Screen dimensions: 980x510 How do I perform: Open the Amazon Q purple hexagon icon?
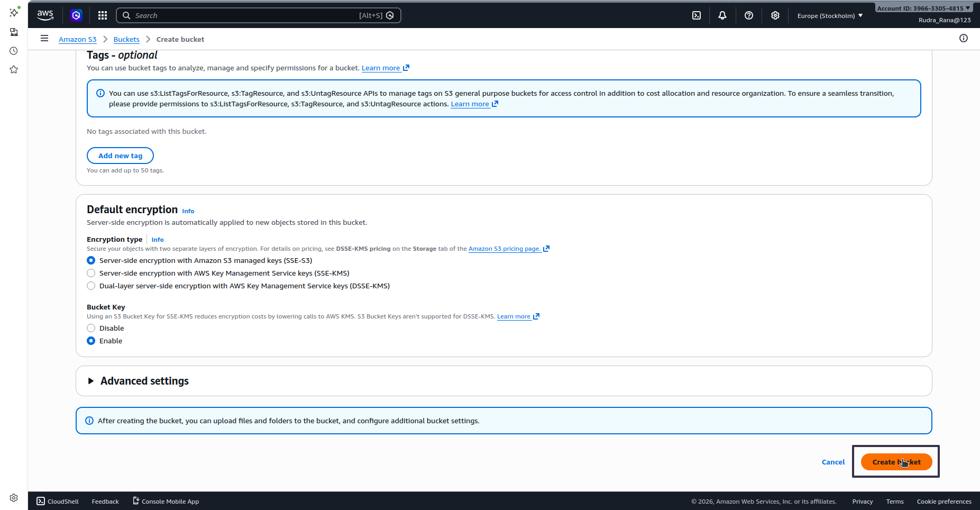[x=76, y=15]
